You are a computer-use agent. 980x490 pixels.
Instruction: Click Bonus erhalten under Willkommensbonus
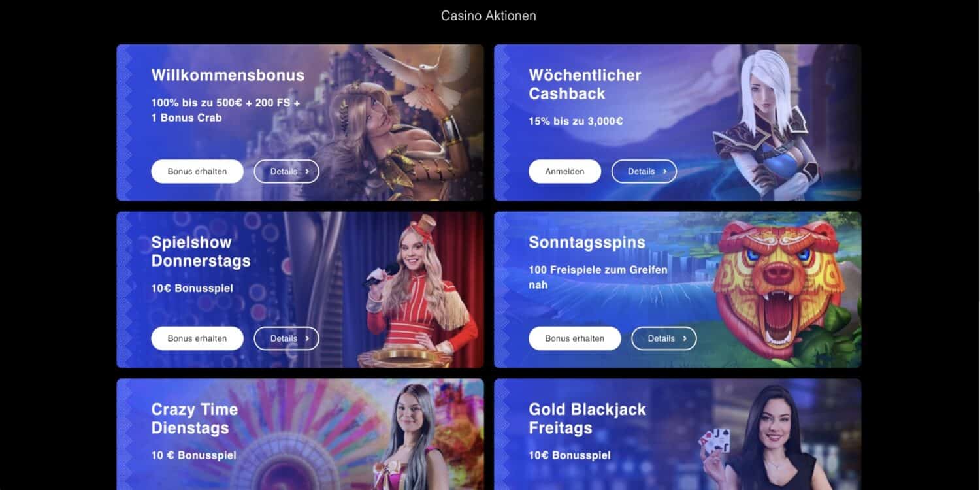click(x=197, y=171)
